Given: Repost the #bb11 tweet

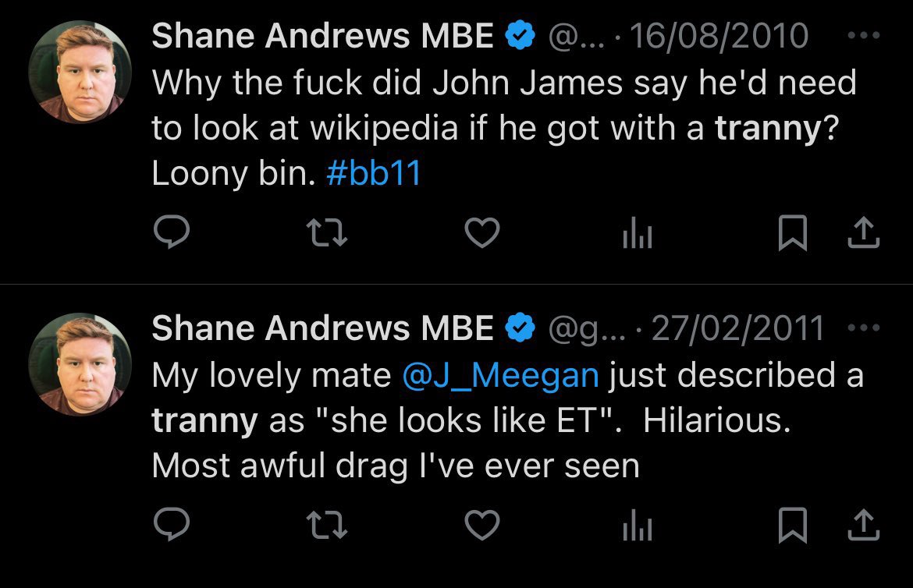Looking at the screenshot, I should [x=327, y=233].
